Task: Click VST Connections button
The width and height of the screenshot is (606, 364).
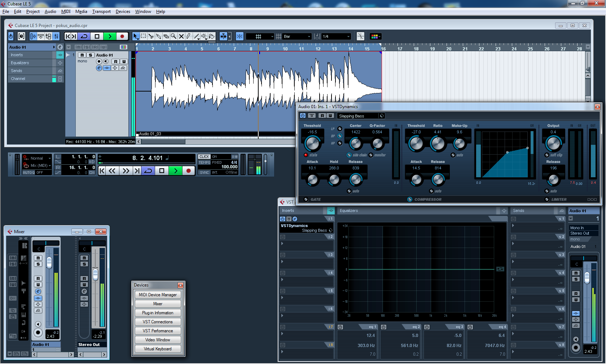Action: point(158,322)
